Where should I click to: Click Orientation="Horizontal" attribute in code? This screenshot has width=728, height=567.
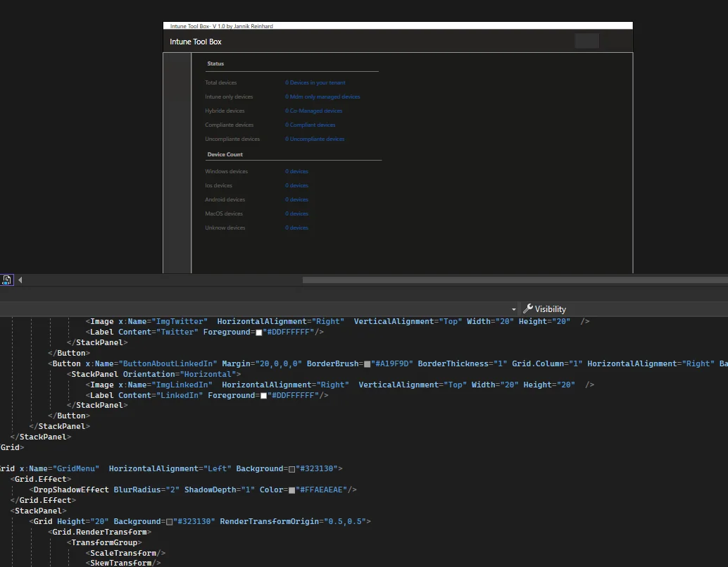tap(180, 374)
